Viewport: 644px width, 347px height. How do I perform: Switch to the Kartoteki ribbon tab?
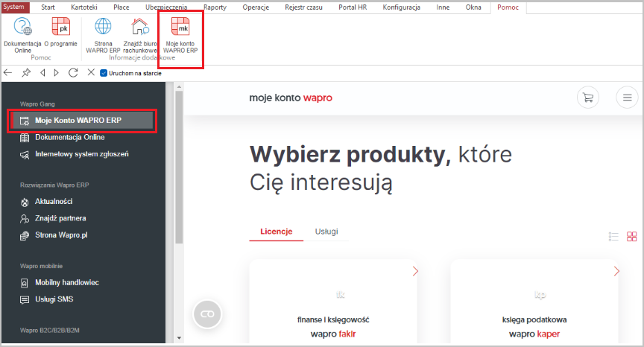pos(84,7)
